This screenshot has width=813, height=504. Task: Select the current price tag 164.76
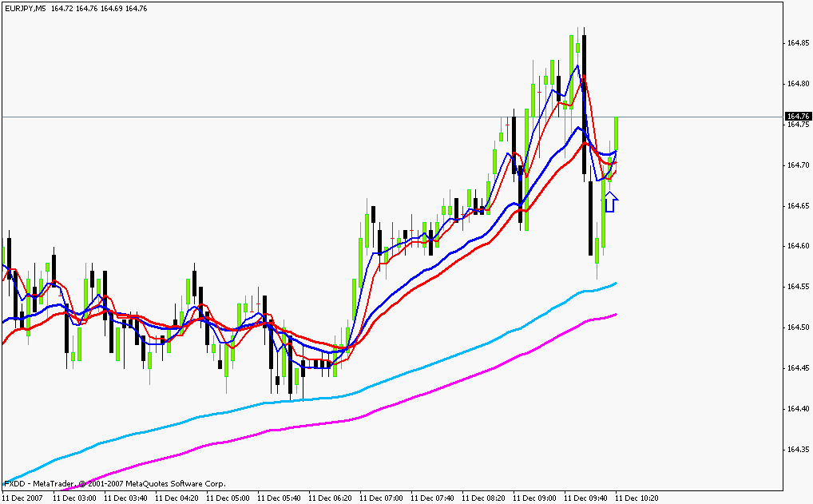798,116
